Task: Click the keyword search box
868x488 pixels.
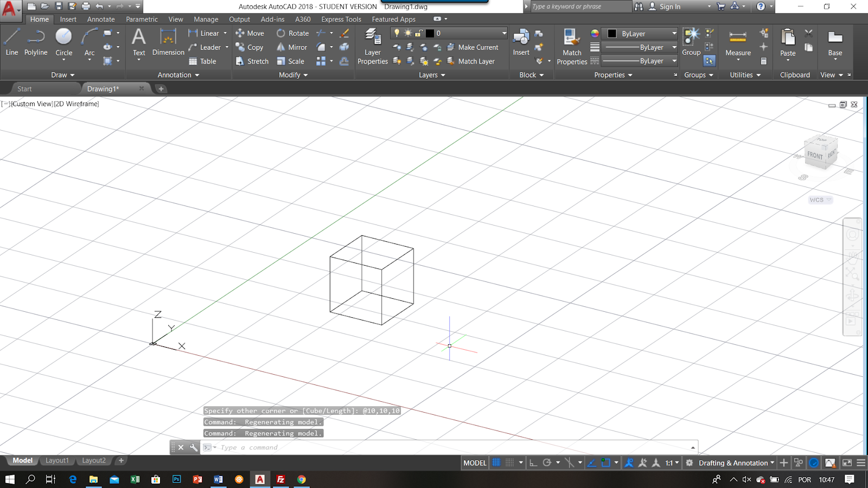Action: point(580,7)
